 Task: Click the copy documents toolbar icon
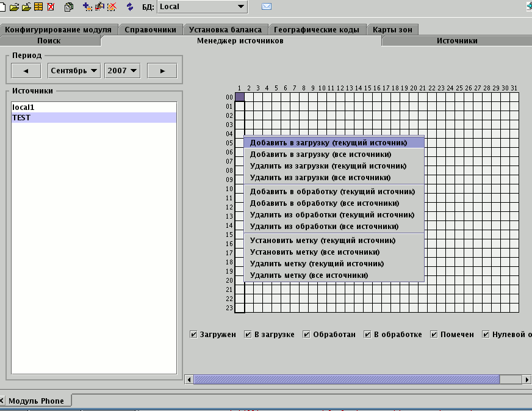click(x=69, y=7)
